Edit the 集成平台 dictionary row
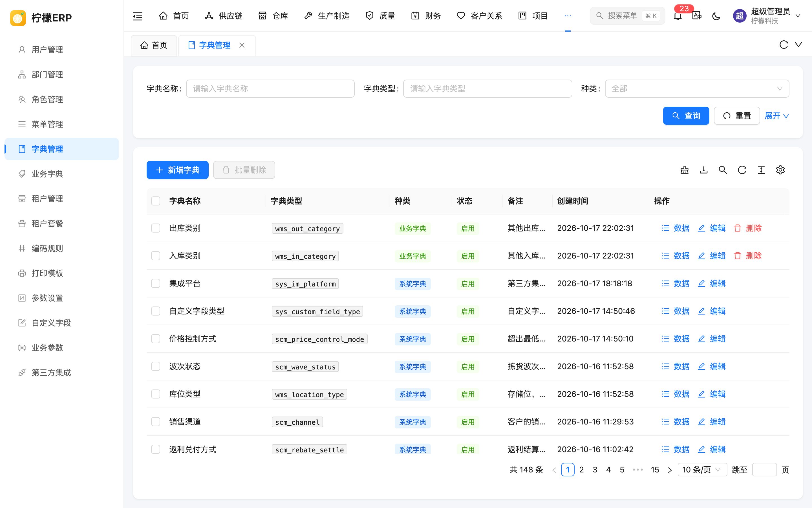The width and height of the screenshot is (812, 508). pyautogui.click(x=712, y=284)
